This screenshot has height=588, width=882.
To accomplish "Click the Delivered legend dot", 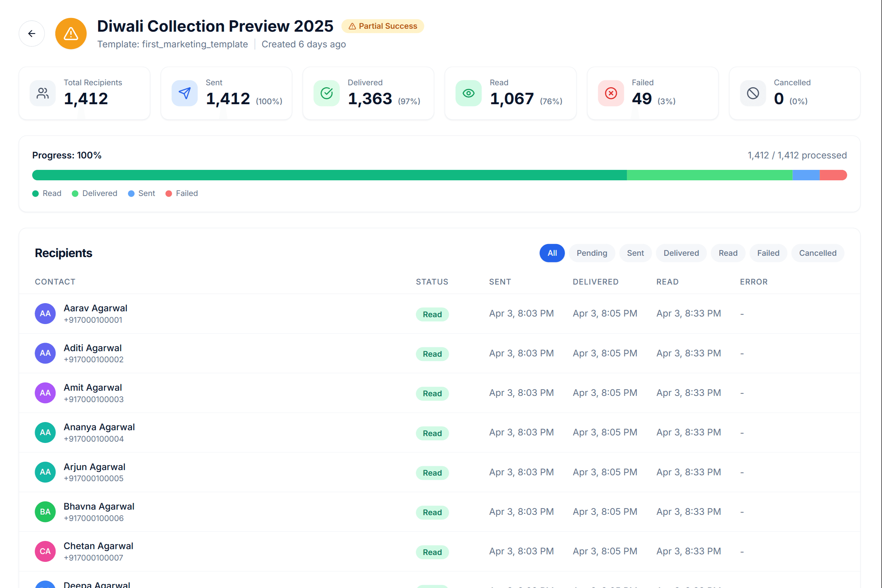I will click(x=75, y=193).
